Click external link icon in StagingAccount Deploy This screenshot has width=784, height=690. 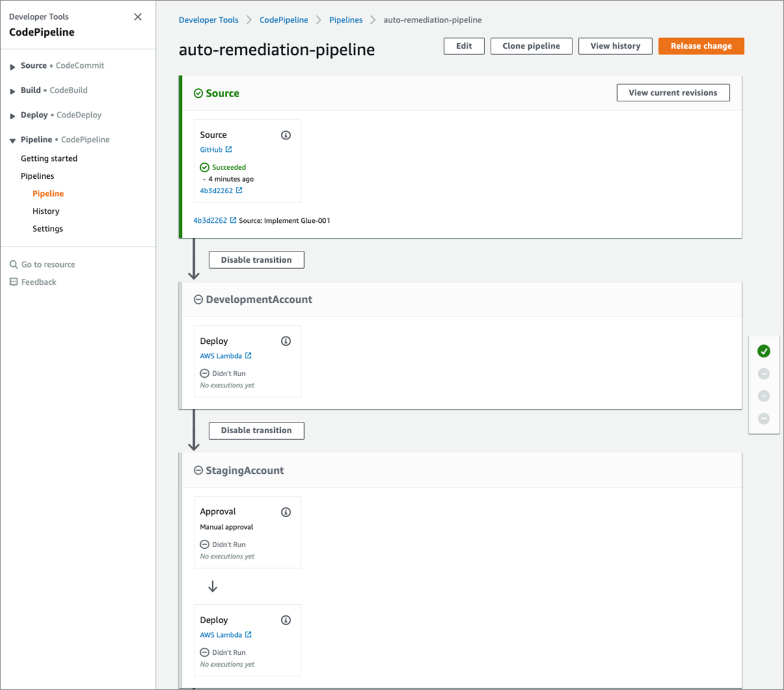pos(249,635)
